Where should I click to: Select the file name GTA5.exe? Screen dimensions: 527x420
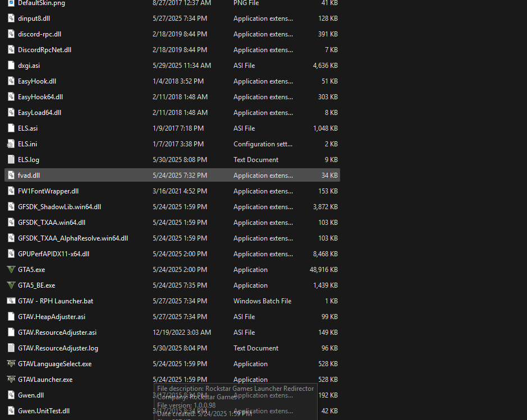(x=31, y=270)
